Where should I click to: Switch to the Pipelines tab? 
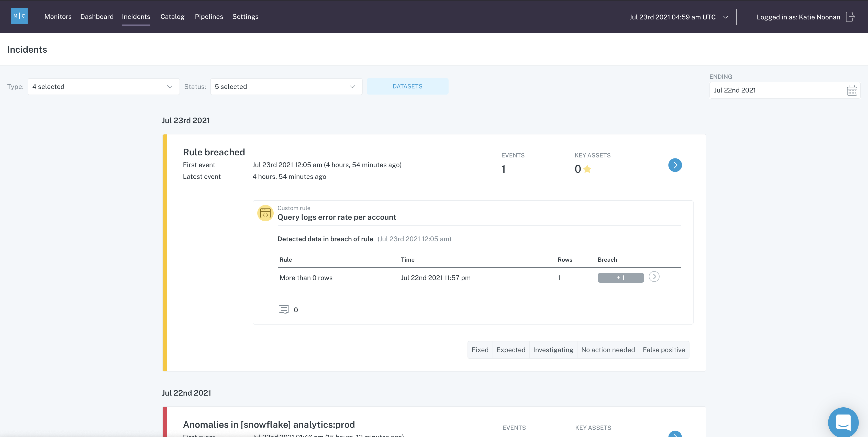209,17
